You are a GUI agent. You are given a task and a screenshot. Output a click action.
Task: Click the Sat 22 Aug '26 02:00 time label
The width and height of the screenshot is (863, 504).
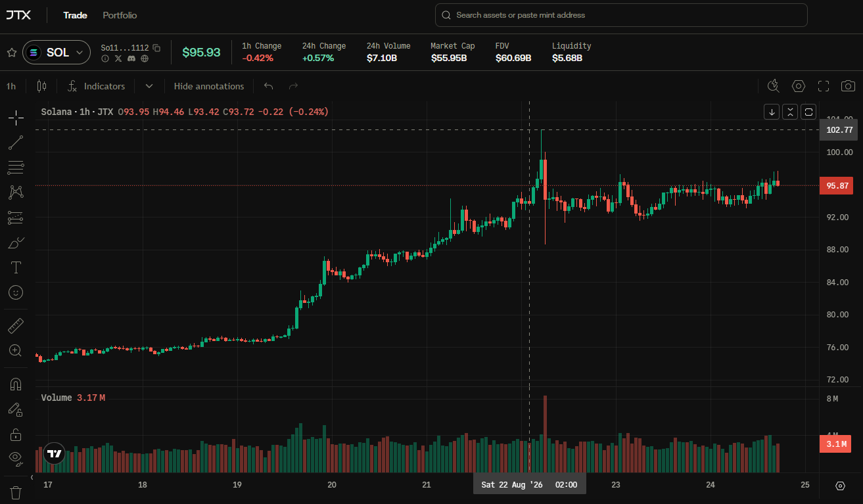click(x=529, y=485)
